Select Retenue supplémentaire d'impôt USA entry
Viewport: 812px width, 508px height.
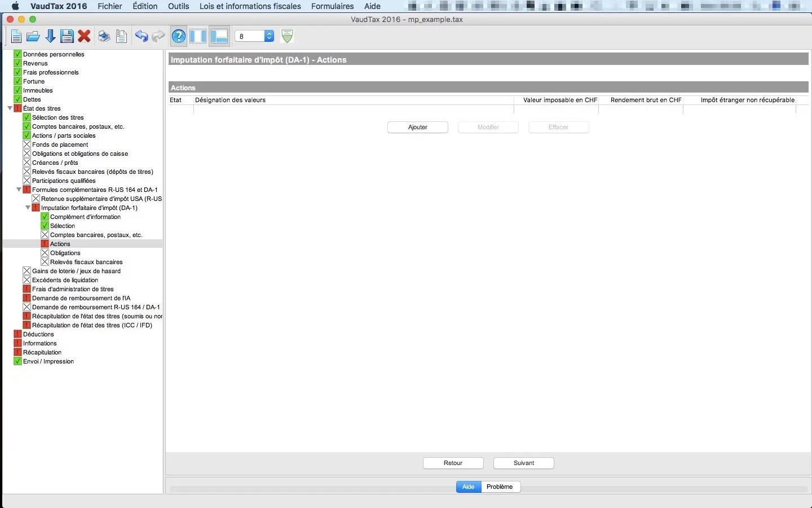(x=101, y=199)
